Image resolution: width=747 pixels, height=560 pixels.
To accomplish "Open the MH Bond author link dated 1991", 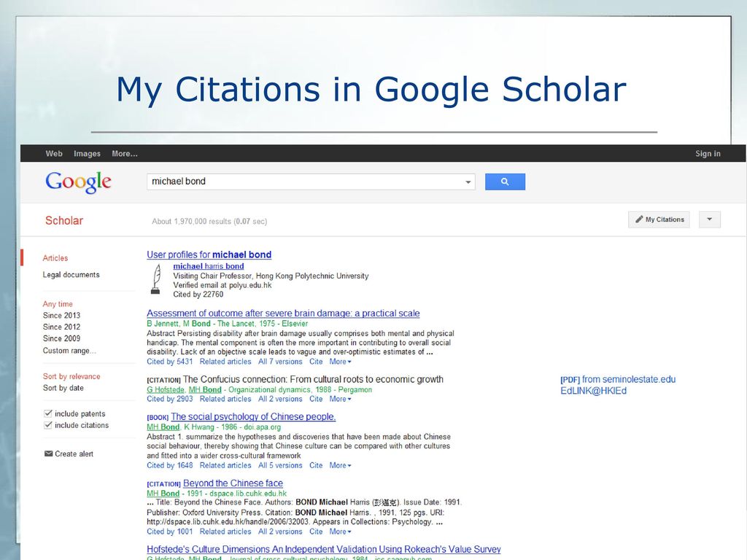I will tap(163, 494).
